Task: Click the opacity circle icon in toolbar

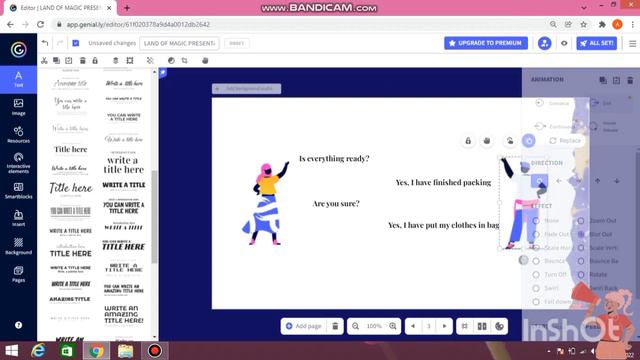Action: 171,60
